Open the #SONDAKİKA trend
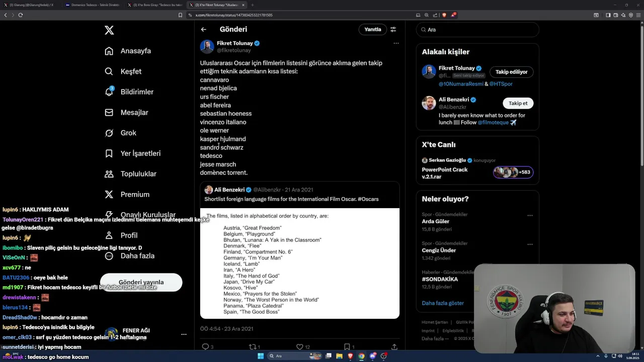Viewport: 644px width, 362px height. coord(440,279)
